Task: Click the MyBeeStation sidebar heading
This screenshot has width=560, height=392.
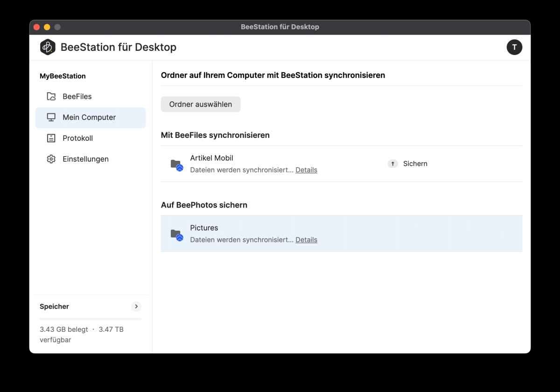Action: [x=63, y=76]
